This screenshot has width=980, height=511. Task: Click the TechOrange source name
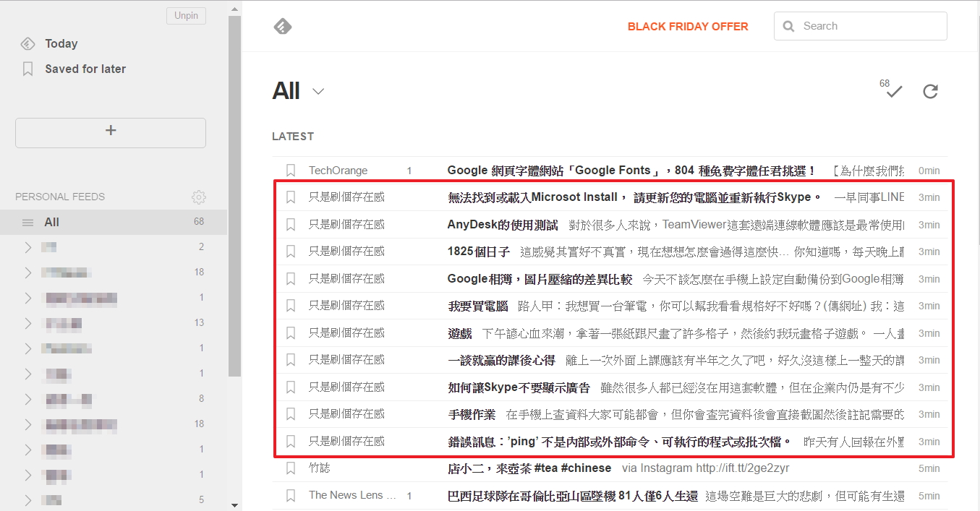tap(338, 171)
